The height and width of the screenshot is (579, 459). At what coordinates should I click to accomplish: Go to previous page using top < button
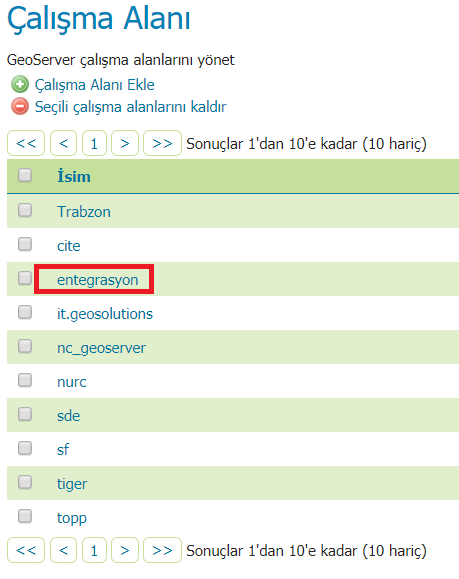[64, 143]
